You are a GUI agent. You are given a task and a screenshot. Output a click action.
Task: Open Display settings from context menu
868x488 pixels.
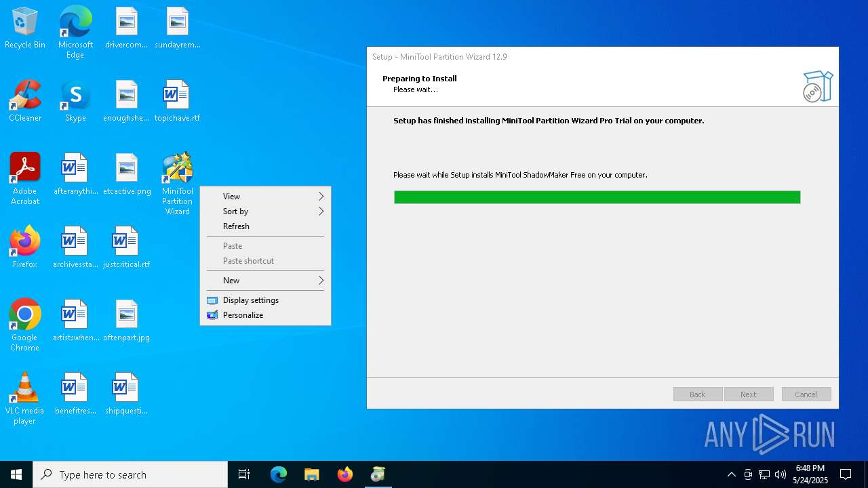[265, 300]
